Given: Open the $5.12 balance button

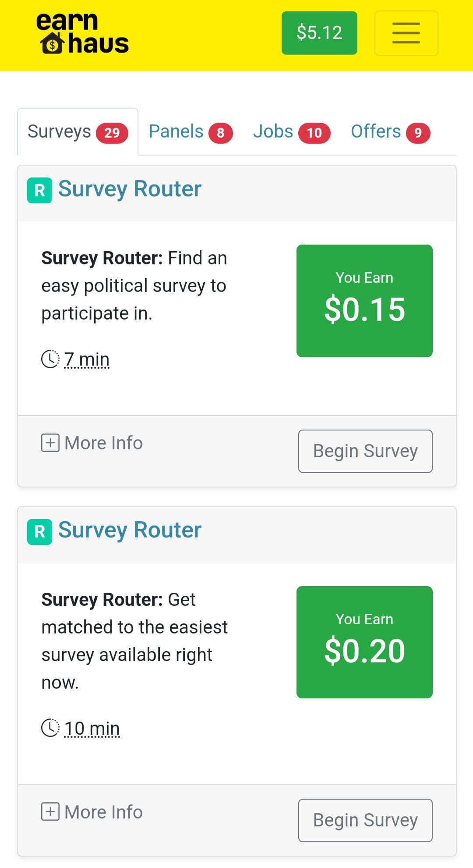Looking at the screenshot, I should [x=319, y=33].
